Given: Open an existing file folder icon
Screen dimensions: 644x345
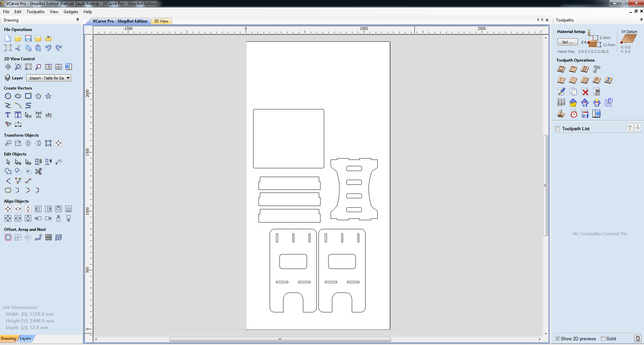Looking at the screenshot, I should coord(18,38).
